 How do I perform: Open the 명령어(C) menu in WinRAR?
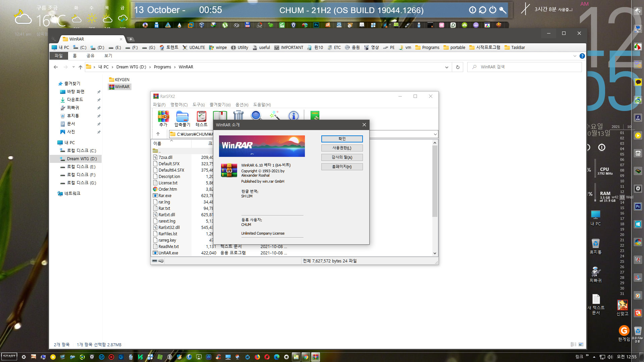[x=179, y=105]
